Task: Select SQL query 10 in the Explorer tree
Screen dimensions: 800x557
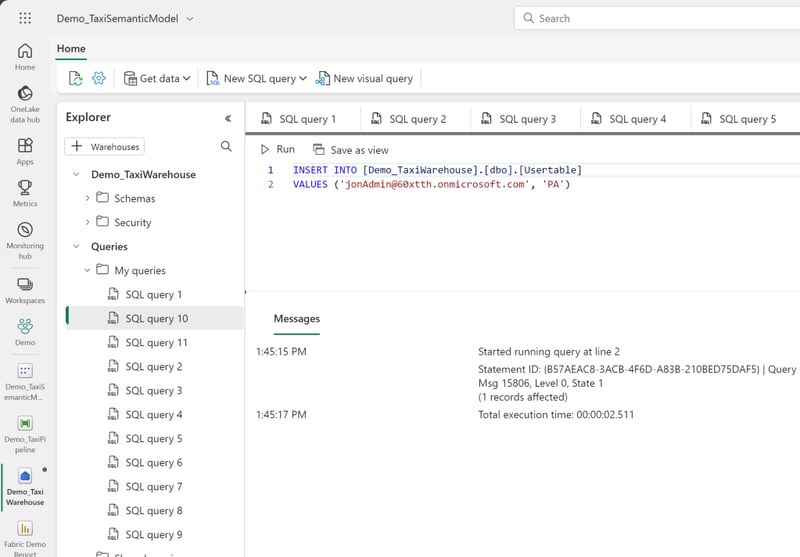Action: (154, 318)
